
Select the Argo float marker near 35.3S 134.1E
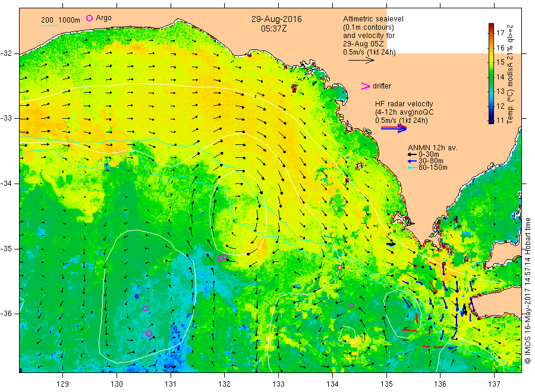tap(339, 268)
